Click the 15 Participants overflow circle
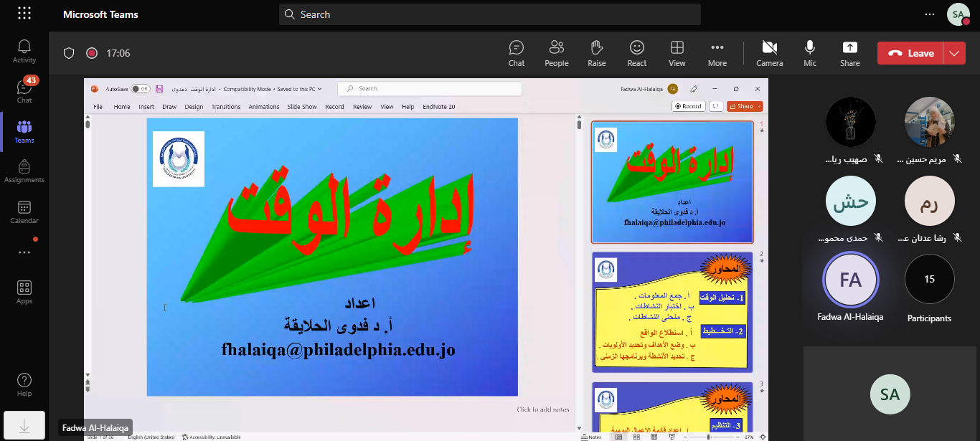980x441 pixels. coord(930,279)
